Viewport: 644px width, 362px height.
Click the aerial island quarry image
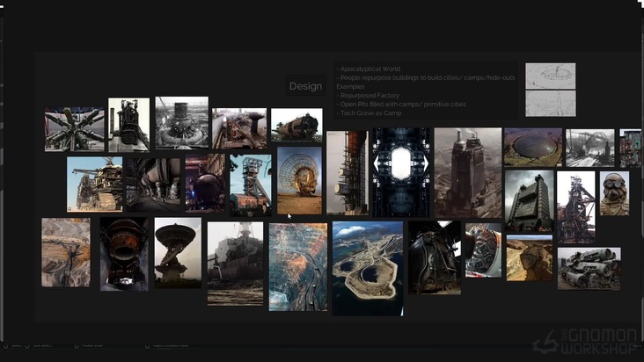tap(368, 267)
